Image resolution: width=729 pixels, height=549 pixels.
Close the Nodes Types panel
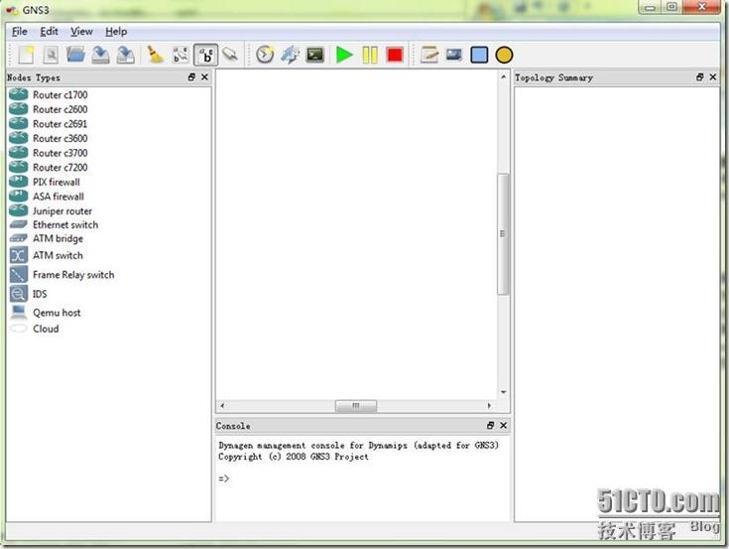[204, 77]
